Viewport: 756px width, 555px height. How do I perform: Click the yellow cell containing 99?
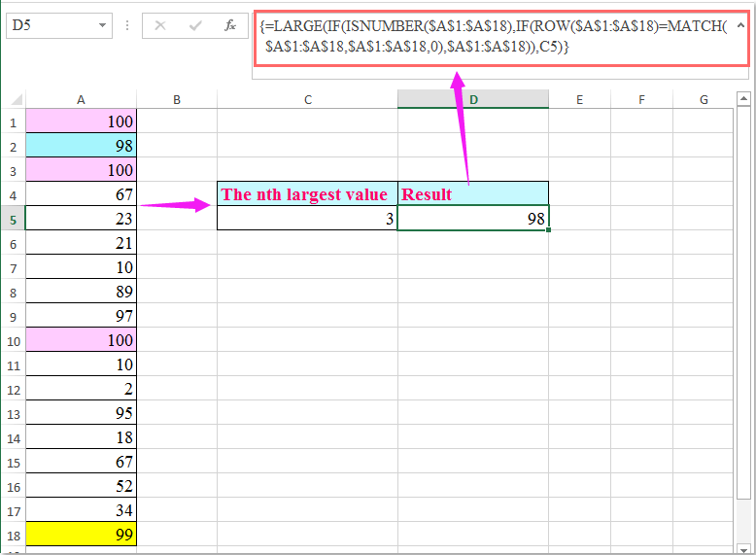[80, 535]
